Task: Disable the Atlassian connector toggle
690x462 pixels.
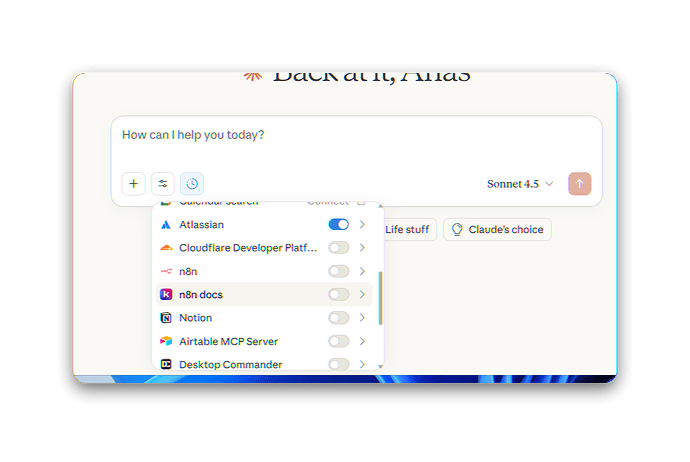Action: click(x=338, y=224)
